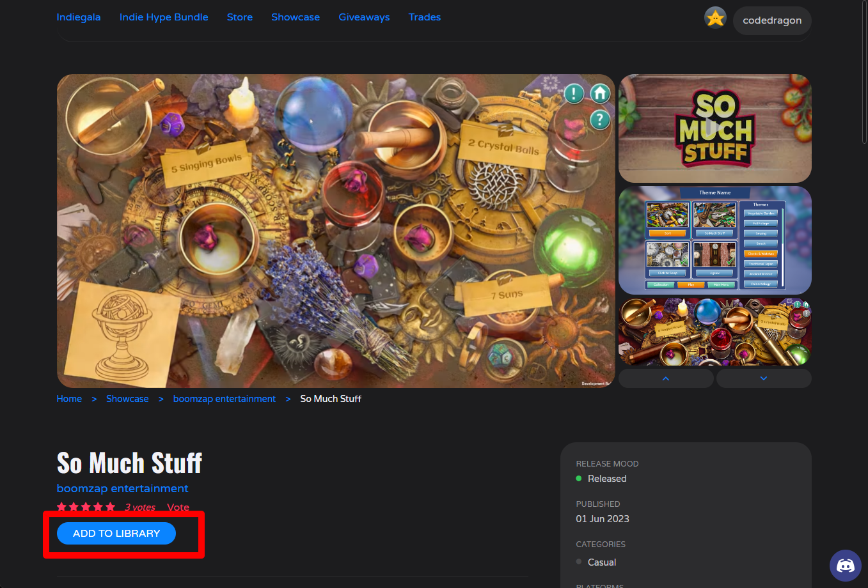This screenshot has width=868, height=588.
Task: Open Indie Hype Bundle page
Action: click(164, 17)
